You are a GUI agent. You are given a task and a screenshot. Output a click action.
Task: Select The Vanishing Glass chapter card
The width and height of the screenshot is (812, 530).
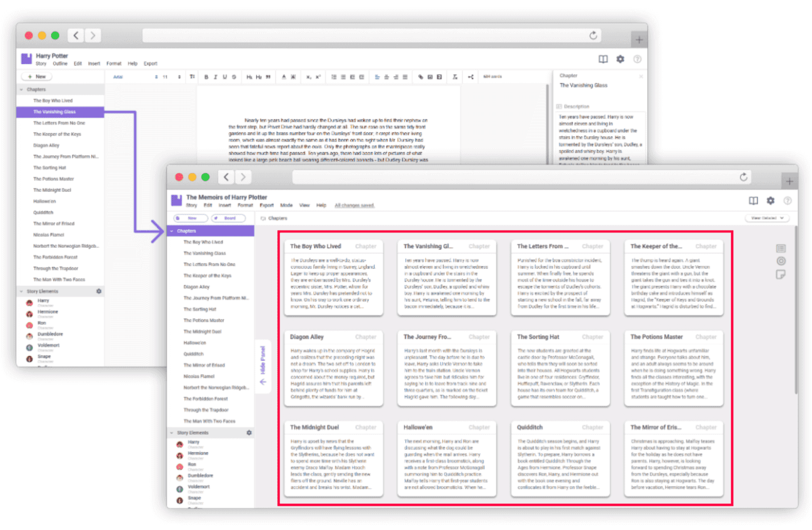pyautogui.click(x=447, y=278)
